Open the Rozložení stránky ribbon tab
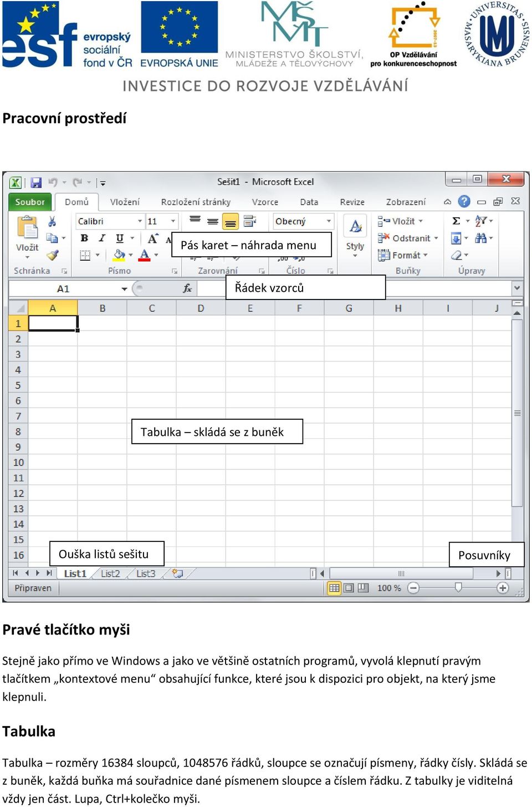The image size is (532, 807). (196, 202)
